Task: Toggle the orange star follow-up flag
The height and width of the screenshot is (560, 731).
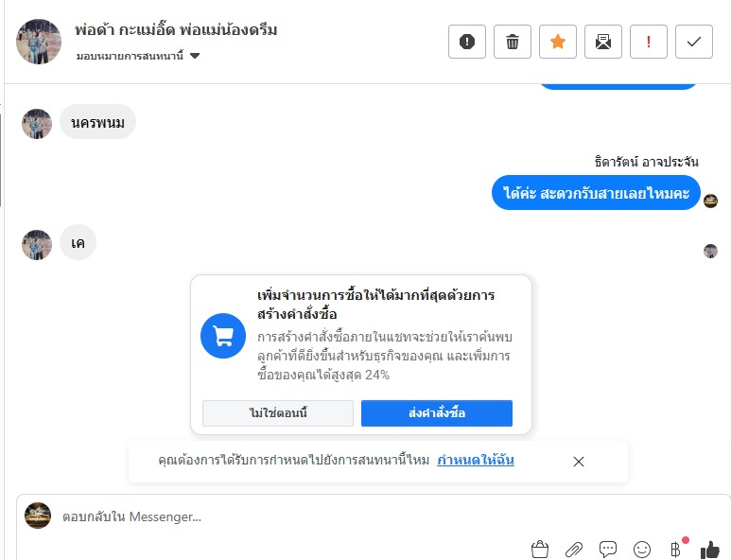Action: (558, 42)
